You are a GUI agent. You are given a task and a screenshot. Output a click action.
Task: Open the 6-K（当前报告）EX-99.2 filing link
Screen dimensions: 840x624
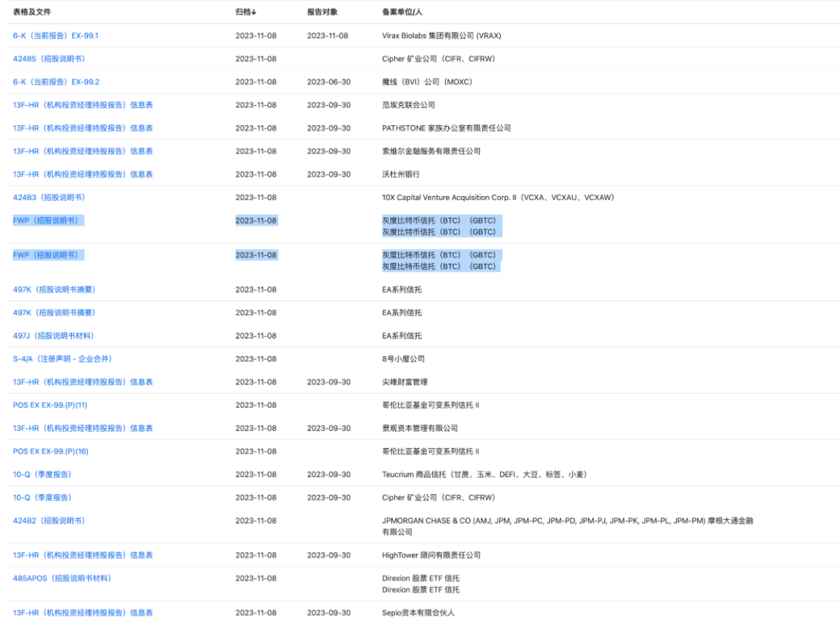click(56, 82)
